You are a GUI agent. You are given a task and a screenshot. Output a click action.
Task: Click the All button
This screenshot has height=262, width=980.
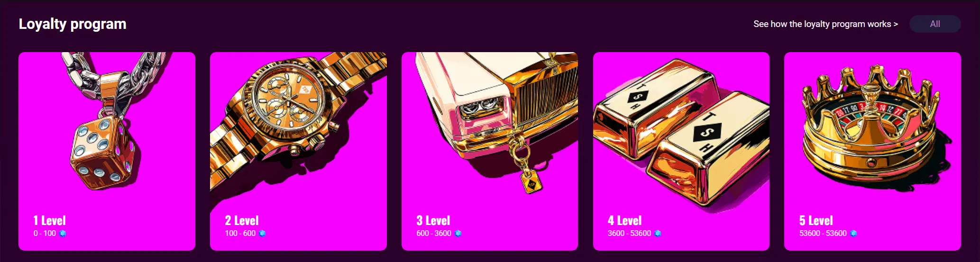(935, 24)
